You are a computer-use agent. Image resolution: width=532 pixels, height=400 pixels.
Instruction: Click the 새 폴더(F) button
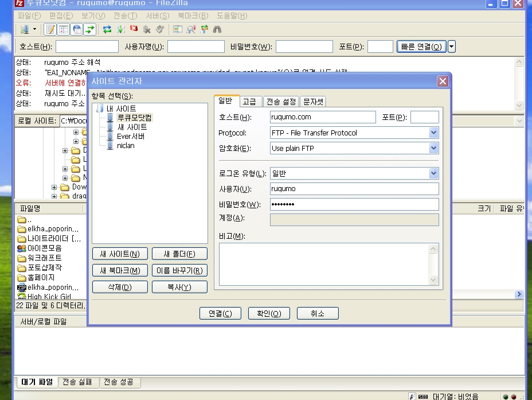179,254
